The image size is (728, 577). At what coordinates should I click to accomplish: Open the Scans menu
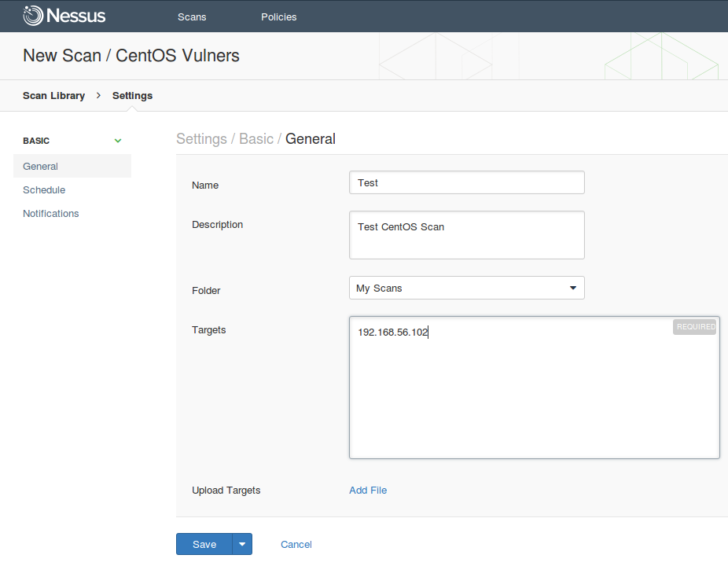pos(192,17)
